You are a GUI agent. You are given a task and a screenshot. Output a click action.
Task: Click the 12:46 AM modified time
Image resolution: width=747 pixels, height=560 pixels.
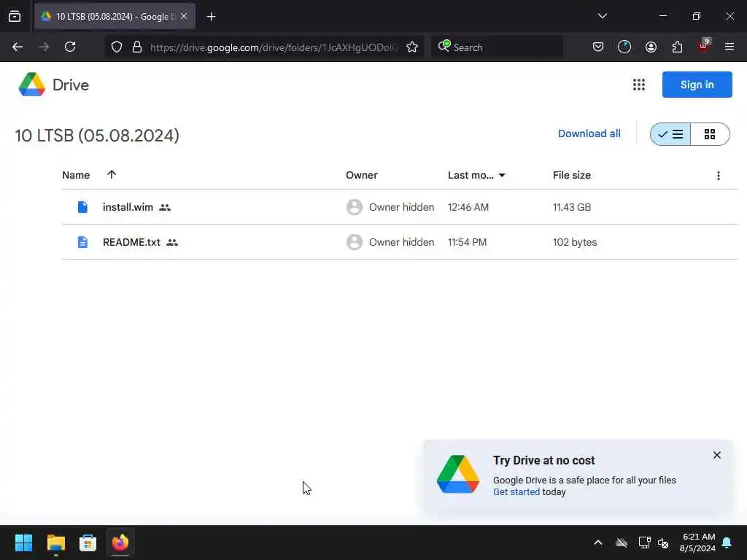468,207
